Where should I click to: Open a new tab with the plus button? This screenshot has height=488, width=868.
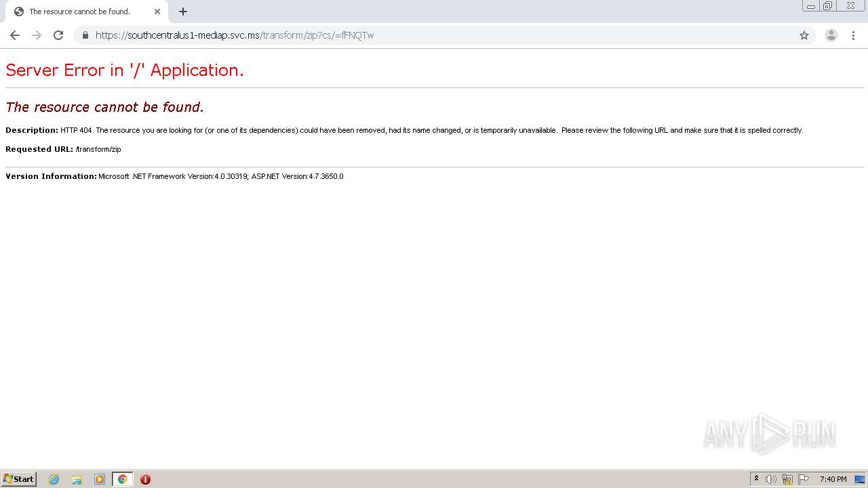tap(183, 12)
